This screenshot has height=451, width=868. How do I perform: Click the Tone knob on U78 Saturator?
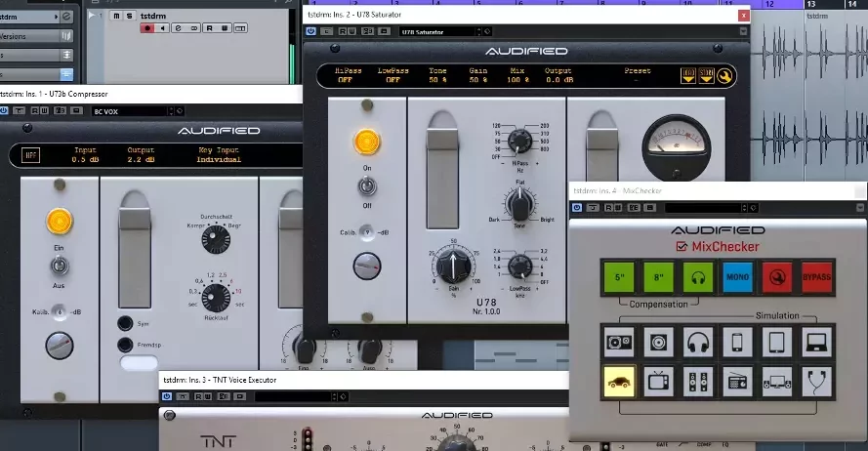[x=519, y=204]
